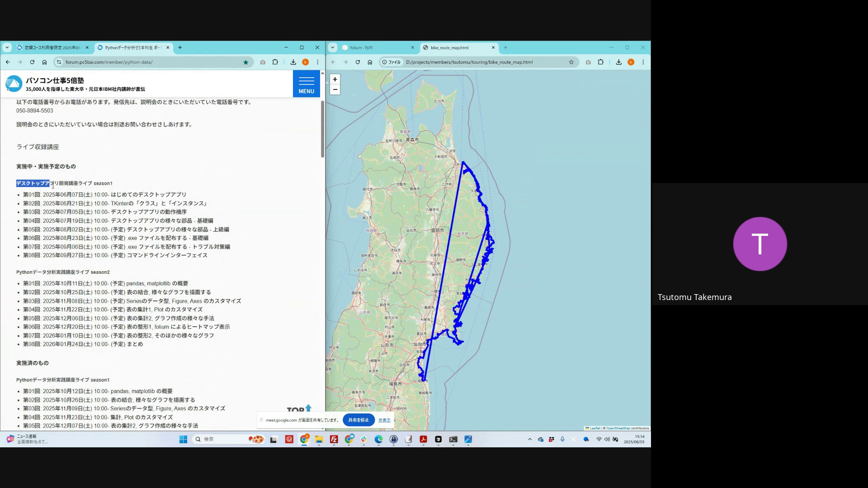Click the map zoom in plus button
Image resolution: width=868 pixels, height=488 pixels.
coord(335,80)
